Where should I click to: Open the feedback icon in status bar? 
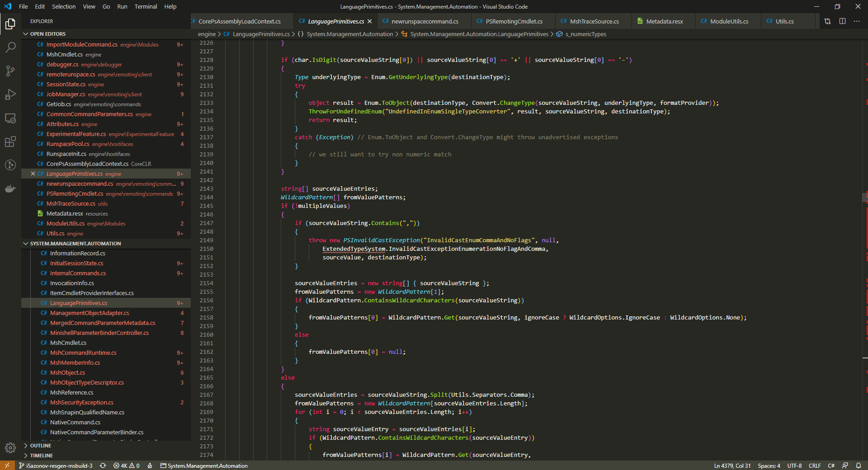(x=845, y=465)
